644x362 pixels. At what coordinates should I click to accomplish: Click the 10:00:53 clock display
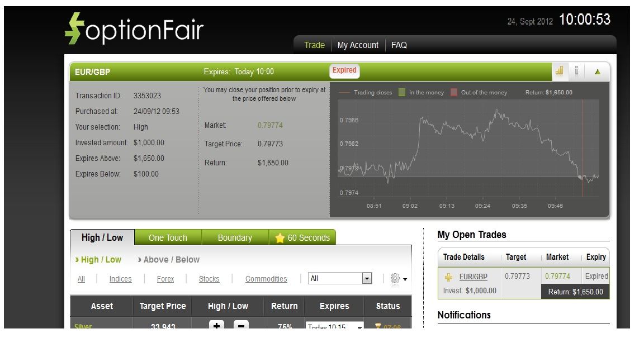[585, 20]
